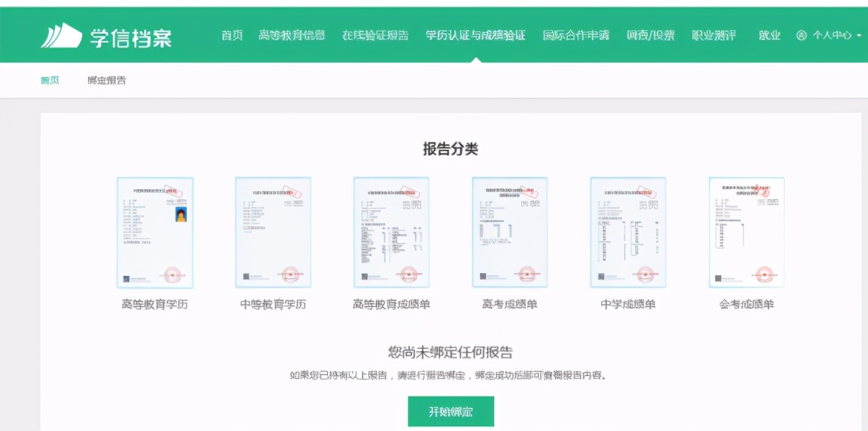Screen dimensions: 868x431
Task: Select the 中等教育学历 report thumbnail
Action: [x=273, y=233]
